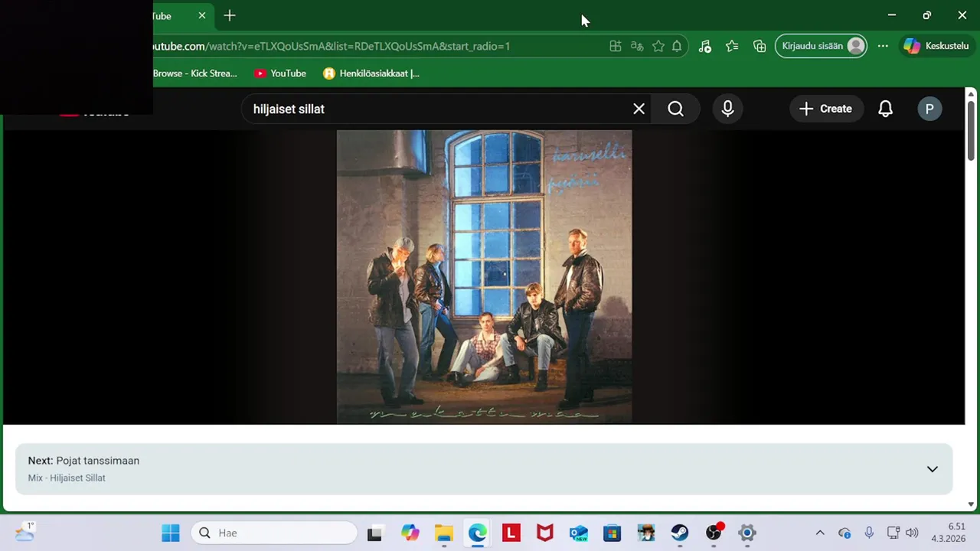980x551 pixels.
Task: Open the red L app in taskbar
Action: coord(511,533)
